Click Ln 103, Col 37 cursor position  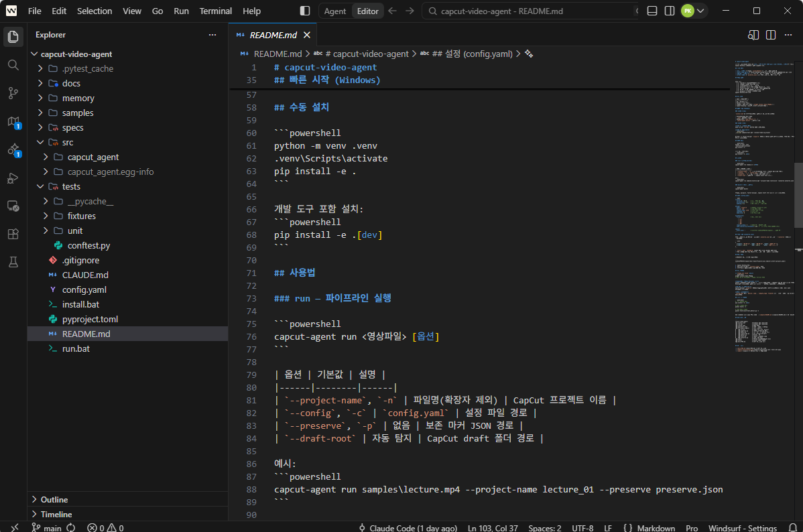click(x=493, y=528)
